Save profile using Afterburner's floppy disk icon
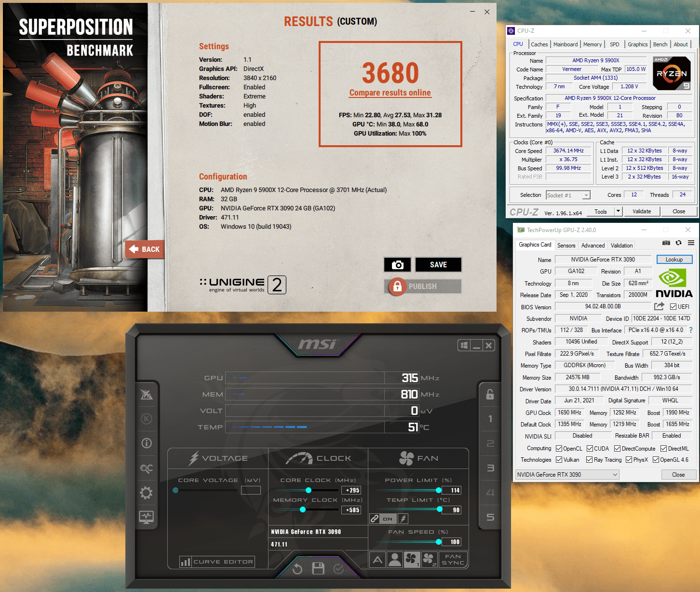700x592 pixels. click(x=318, y=568)
